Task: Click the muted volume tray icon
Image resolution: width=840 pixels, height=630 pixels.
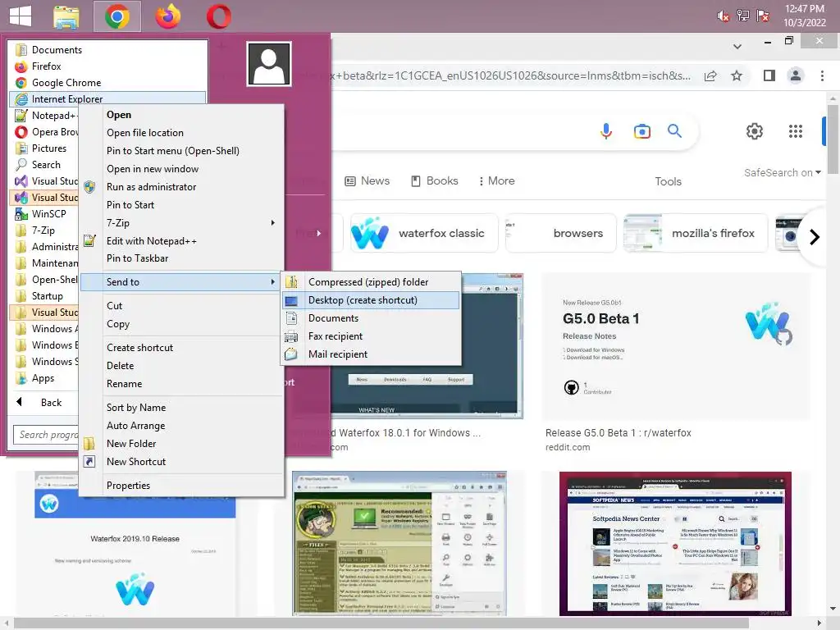Action: [x=724, y=16]
